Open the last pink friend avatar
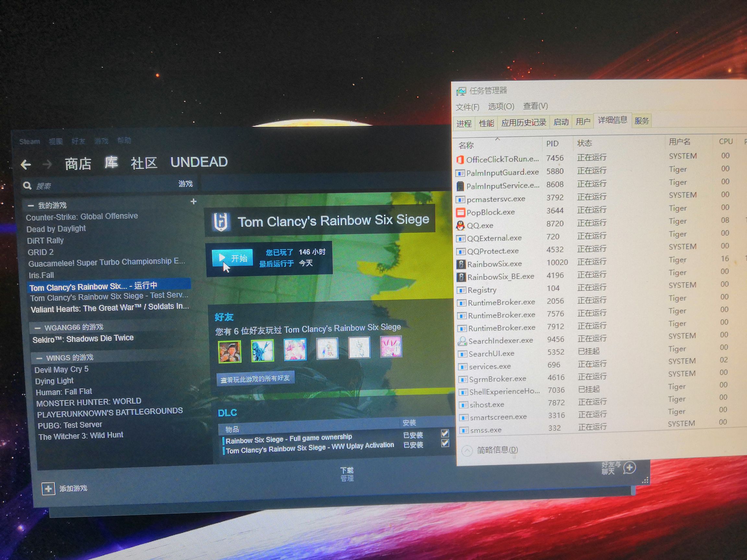 391,346
